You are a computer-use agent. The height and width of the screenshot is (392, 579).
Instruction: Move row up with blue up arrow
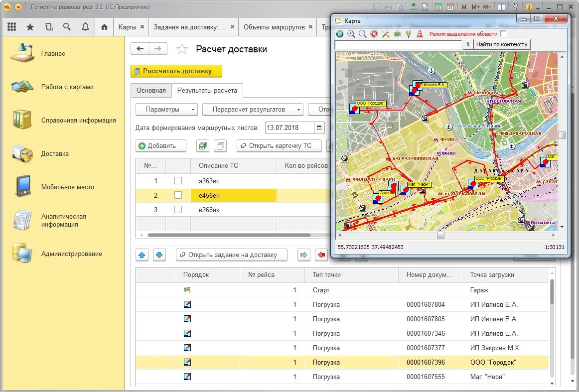[143, 255]
